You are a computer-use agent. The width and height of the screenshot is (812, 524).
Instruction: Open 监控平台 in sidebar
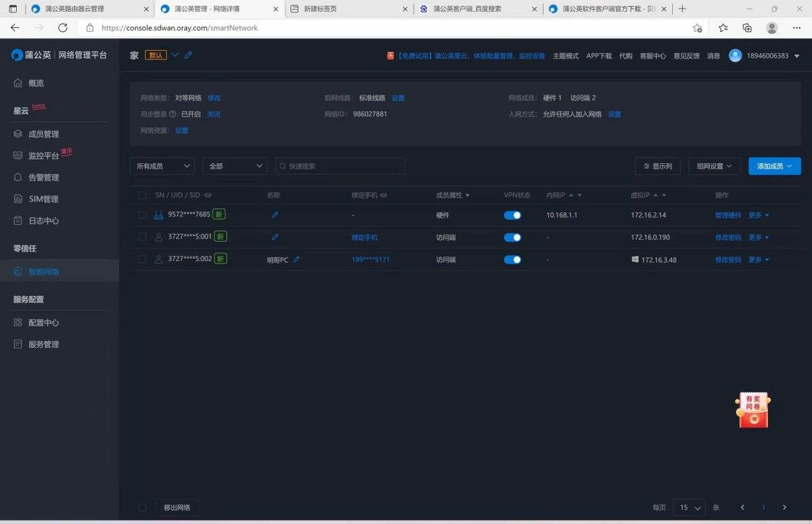pos(37,156)
